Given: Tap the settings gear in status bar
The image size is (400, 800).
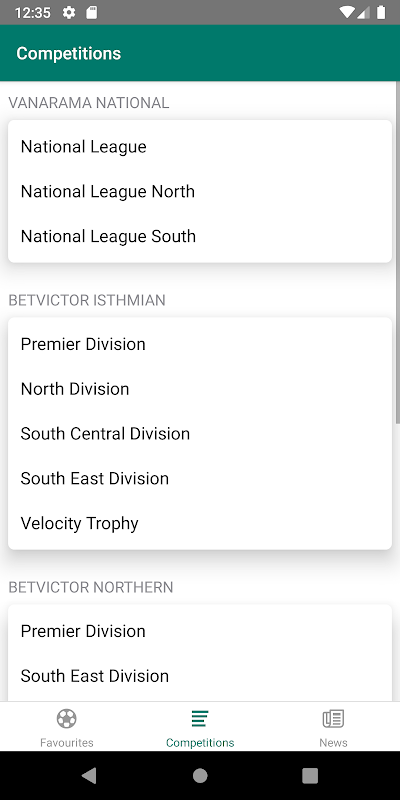Looking at the screenshot, I should pos(69,13).
